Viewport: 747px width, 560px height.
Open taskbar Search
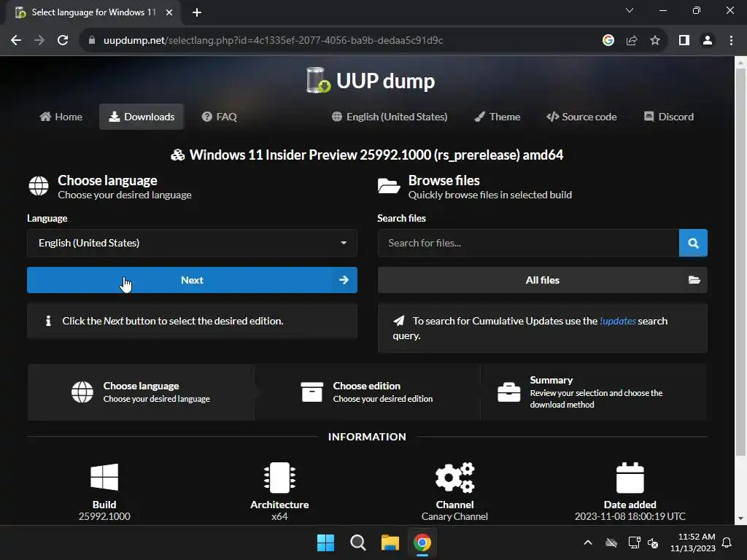coord(357,542)
